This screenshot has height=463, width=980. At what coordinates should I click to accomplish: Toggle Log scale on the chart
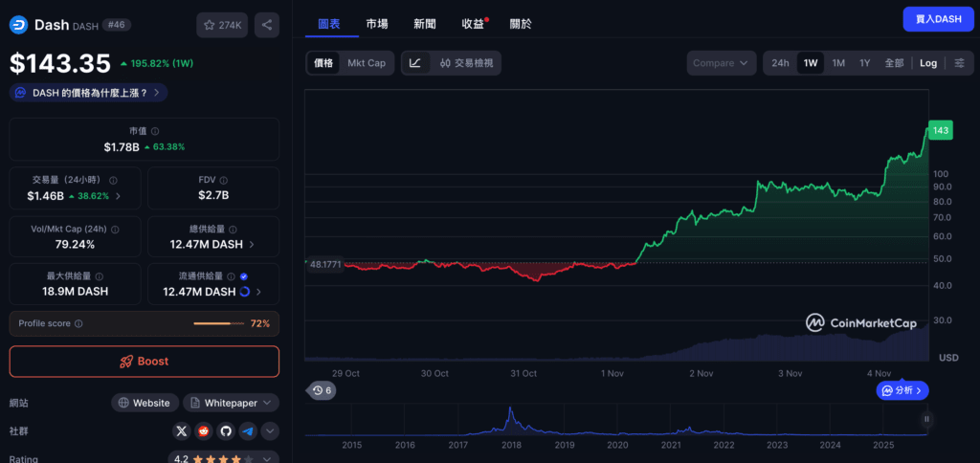928,63
